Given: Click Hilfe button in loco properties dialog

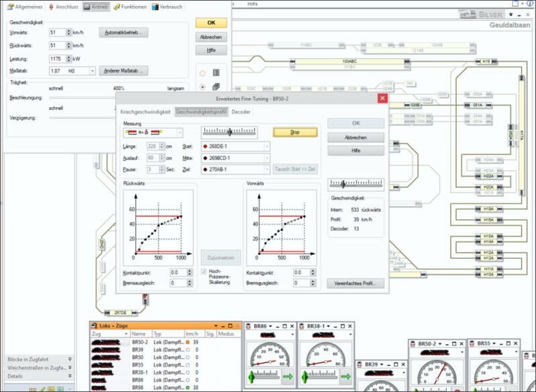Looking at the screenshot, I should 211,50.
